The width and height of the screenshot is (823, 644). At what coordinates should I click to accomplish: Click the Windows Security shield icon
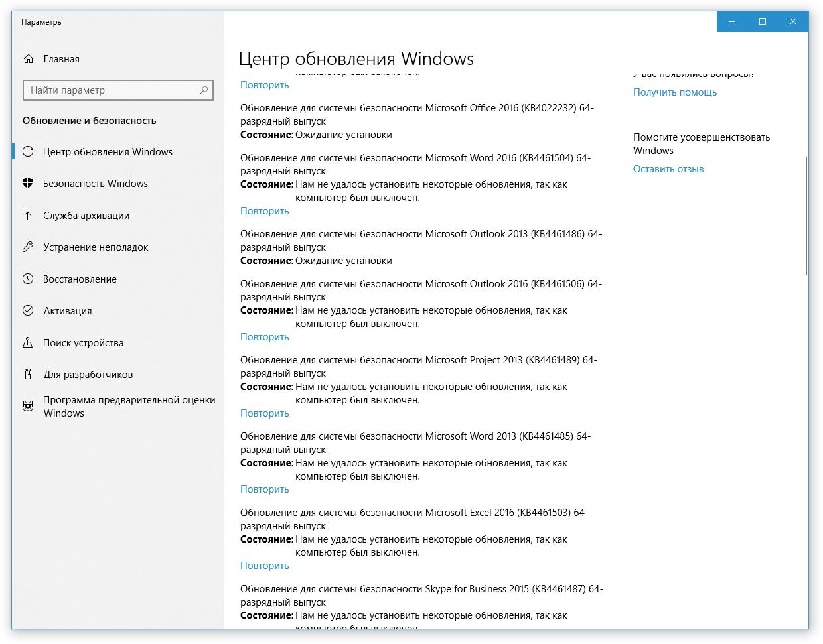click(x=28, y=183)
